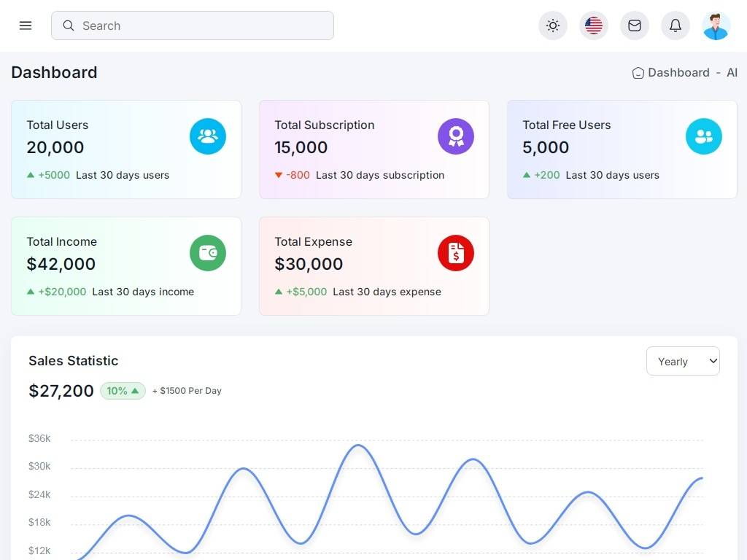Click the Total Income wallet icon
Viewport: 747px width, 560px height.
point(208,253)
